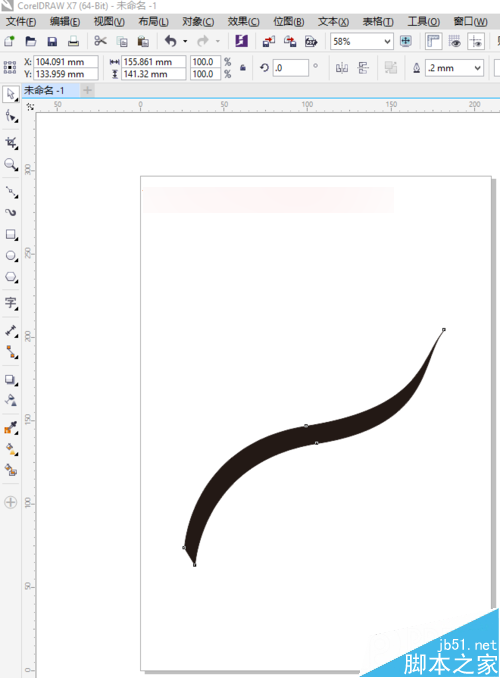Viewport: 500px width, 678px height.
Task: Click the Quick Customize plus button in the toolbox
Action: point(10,502)
